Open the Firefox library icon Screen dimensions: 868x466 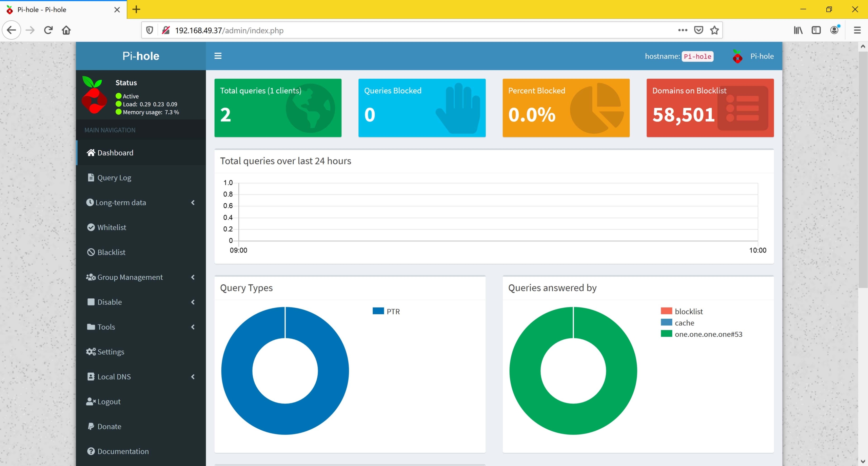pos(798,30)
